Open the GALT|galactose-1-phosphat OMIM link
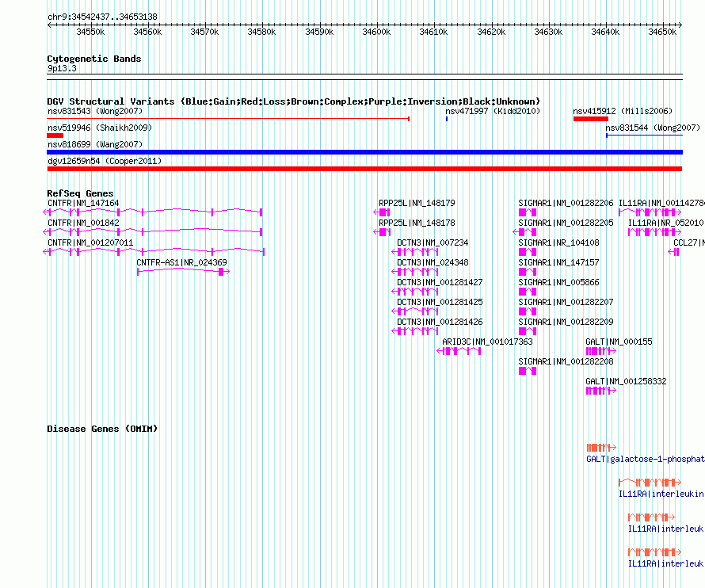 646,460
